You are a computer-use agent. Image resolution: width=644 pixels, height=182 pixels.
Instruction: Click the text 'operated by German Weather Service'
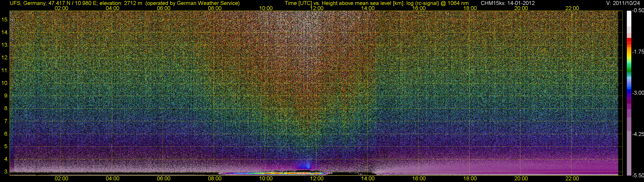[193, 3]
